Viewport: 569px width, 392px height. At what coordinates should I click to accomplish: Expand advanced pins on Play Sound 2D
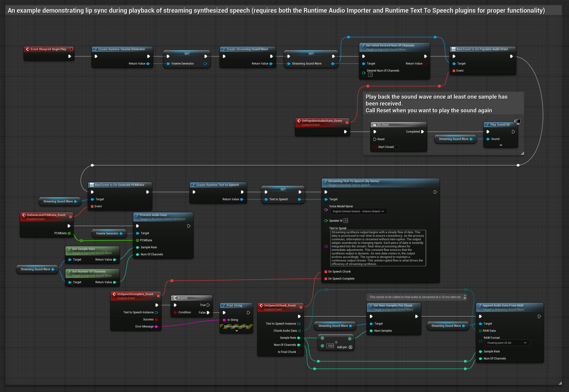[501, 145]
